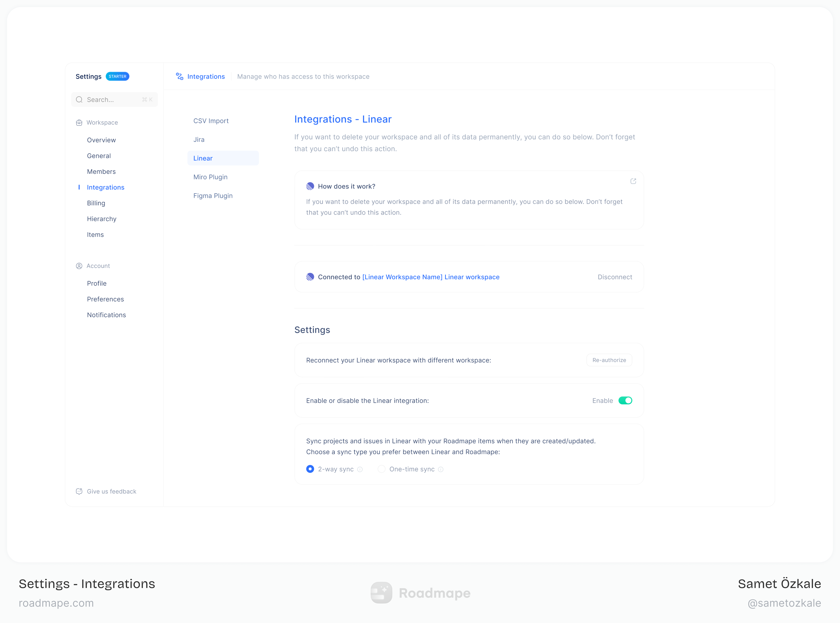Focus the Search input field
Viewport: 840px width, 623px height.
[113, 100]
